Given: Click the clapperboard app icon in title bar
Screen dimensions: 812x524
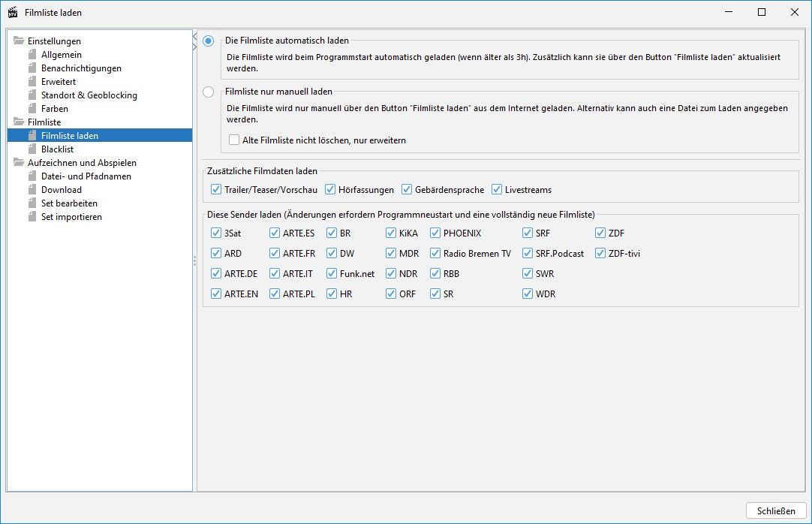Looking at the screenshot, I should 12,12.
